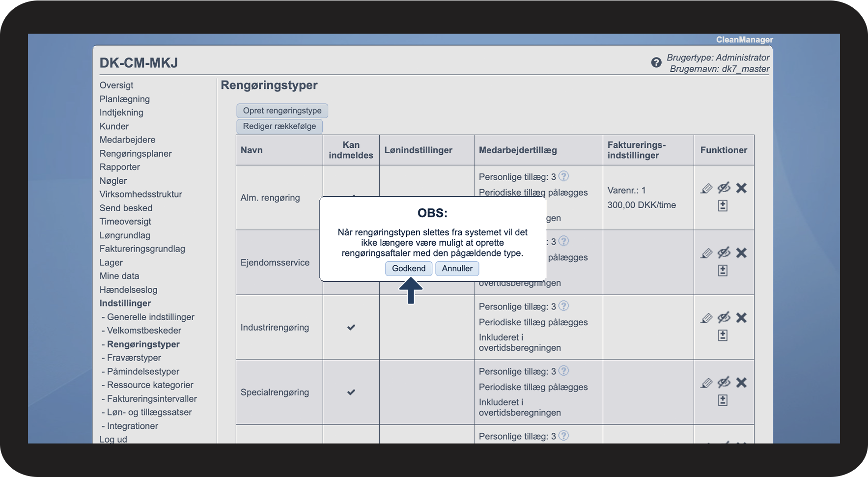Viewport: 868px width, 477px height.
Task: Click Rediger rækkefølge button
Action: (280, 126)
